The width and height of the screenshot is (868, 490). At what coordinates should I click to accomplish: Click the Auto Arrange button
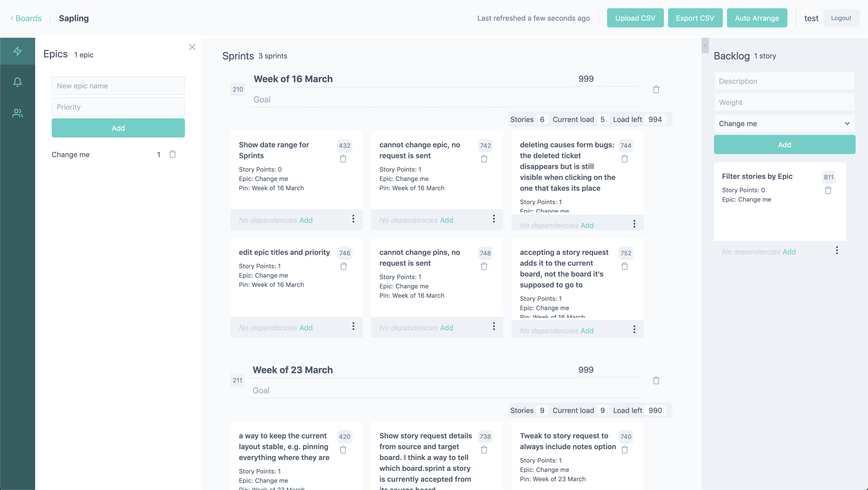(x=756, y=18)
